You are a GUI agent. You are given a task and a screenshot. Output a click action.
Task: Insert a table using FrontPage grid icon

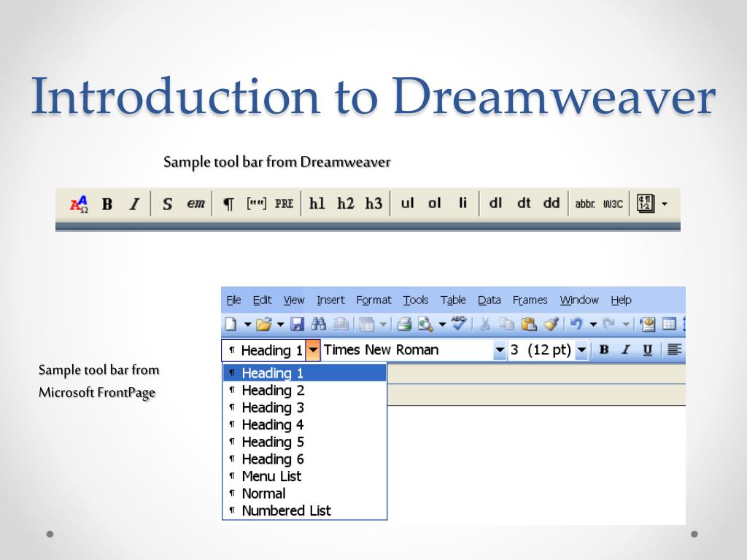tap(670, 324)
